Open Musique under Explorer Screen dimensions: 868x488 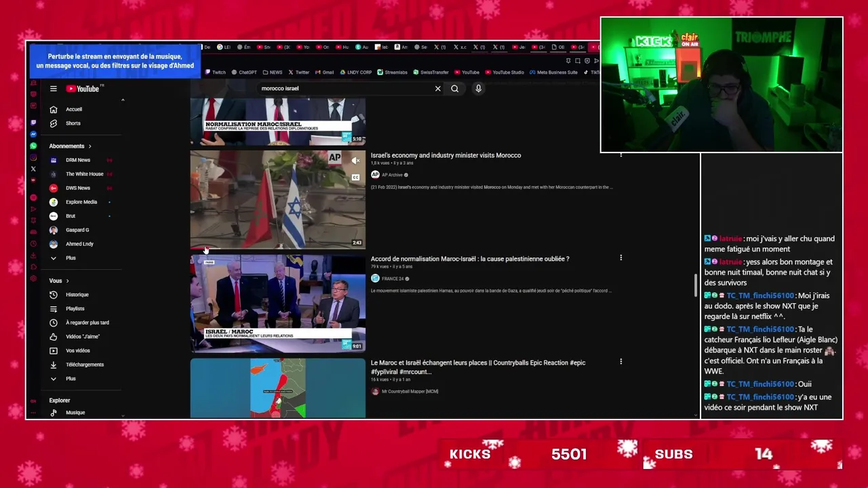pos(75,413)
